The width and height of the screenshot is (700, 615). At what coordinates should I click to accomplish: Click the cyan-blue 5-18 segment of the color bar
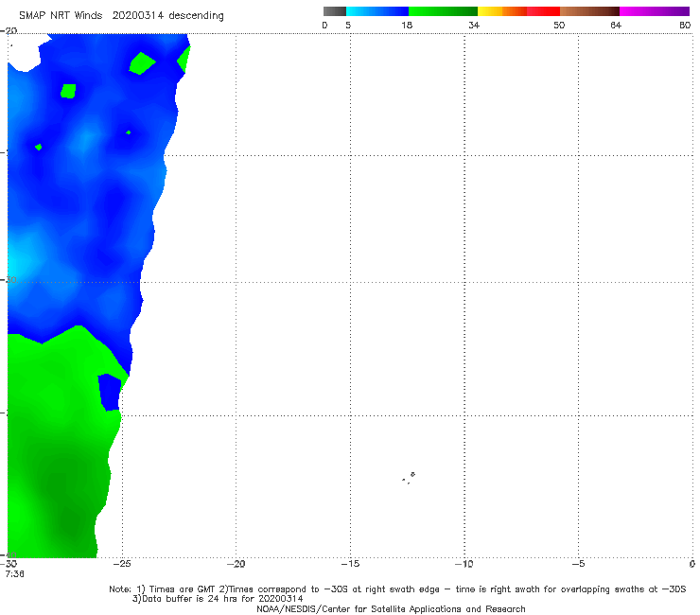(377, 11)
